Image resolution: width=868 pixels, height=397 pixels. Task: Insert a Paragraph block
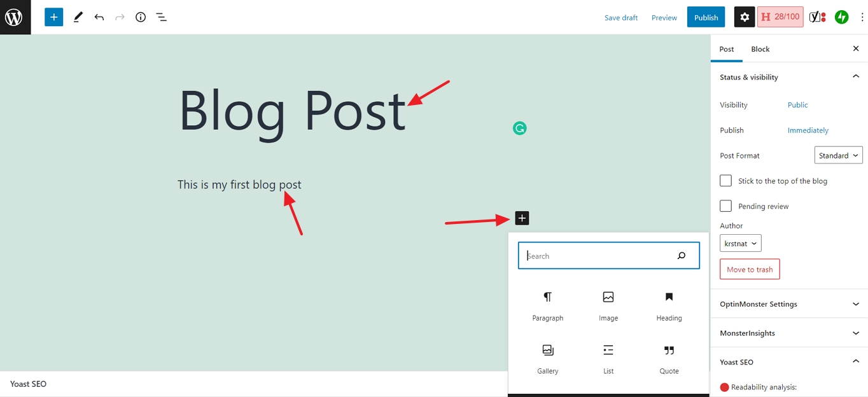547,305
